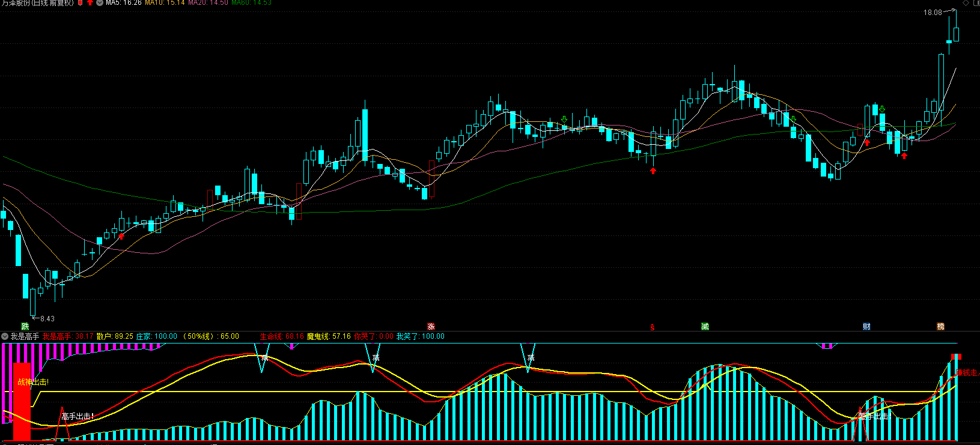
Task: Click the red S event marker
Action: point(653,327)
